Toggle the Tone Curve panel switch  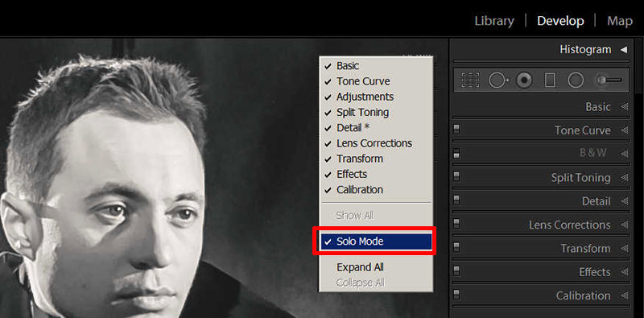pos(456,130)
